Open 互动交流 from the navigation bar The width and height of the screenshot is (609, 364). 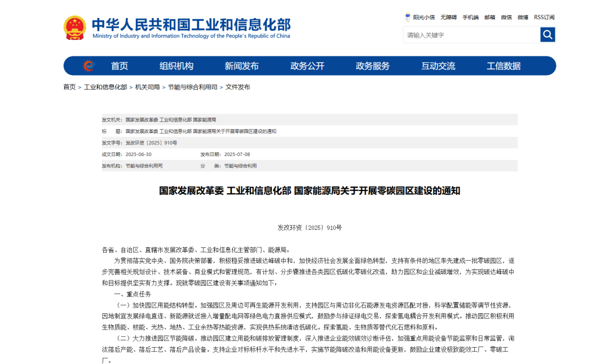[438, 66]
